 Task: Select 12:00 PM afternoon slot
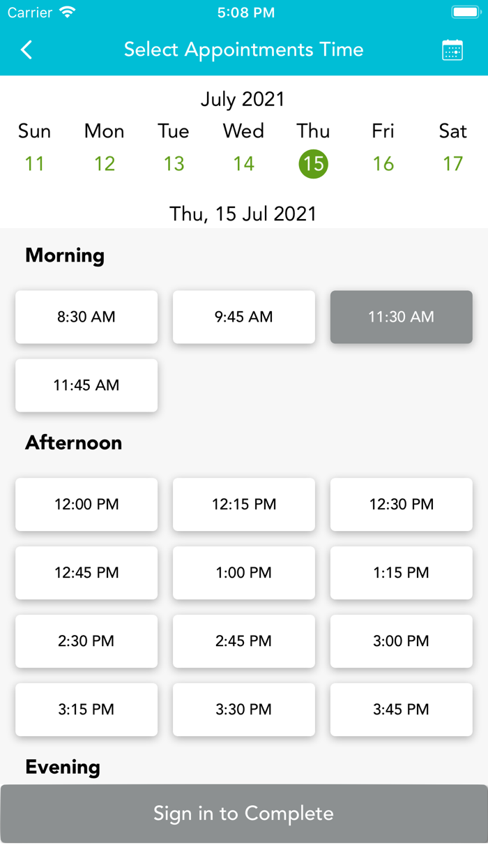[86, 504]
